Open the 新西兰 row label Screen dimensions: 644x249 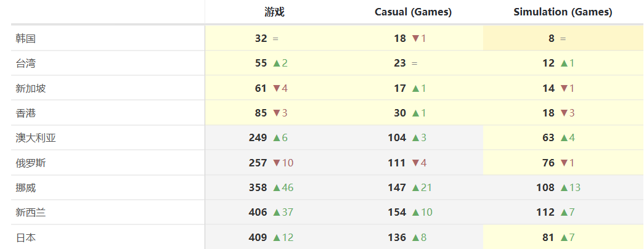point(31,213)
